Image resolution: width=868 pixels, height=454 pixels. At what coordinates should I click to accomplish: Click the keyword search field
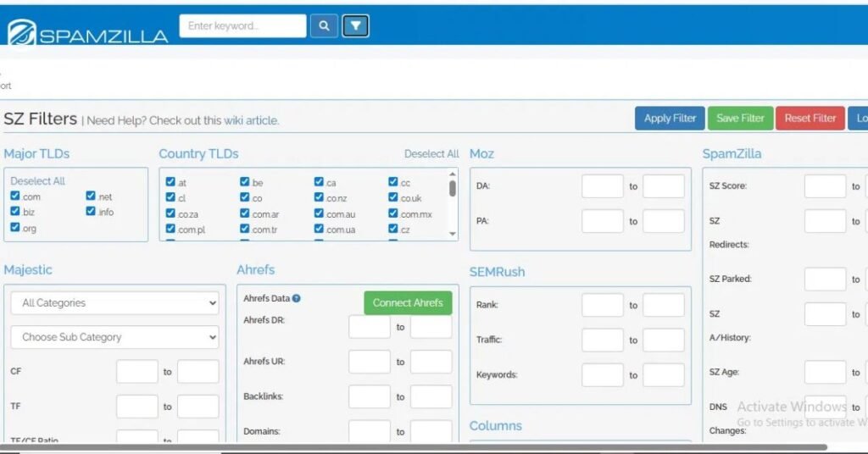[242, 26]
